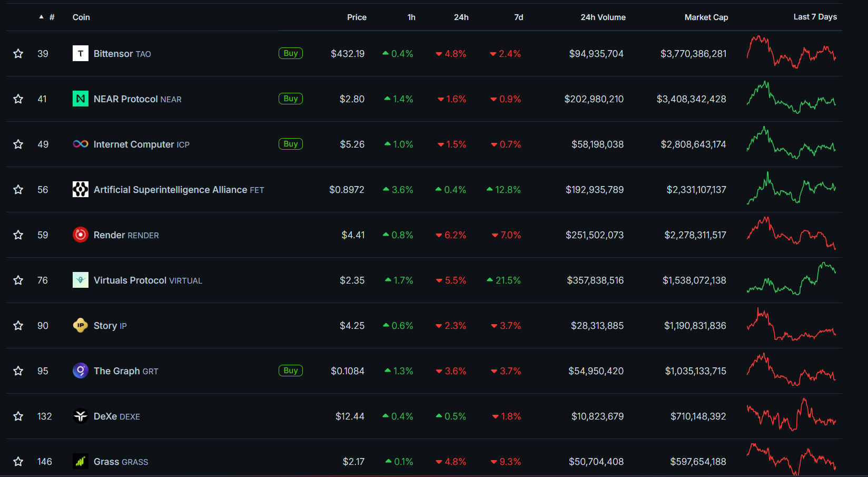Click 24h volume $357,838,516
The width and height of the screenshot is (868, 477).
[595, 280]
